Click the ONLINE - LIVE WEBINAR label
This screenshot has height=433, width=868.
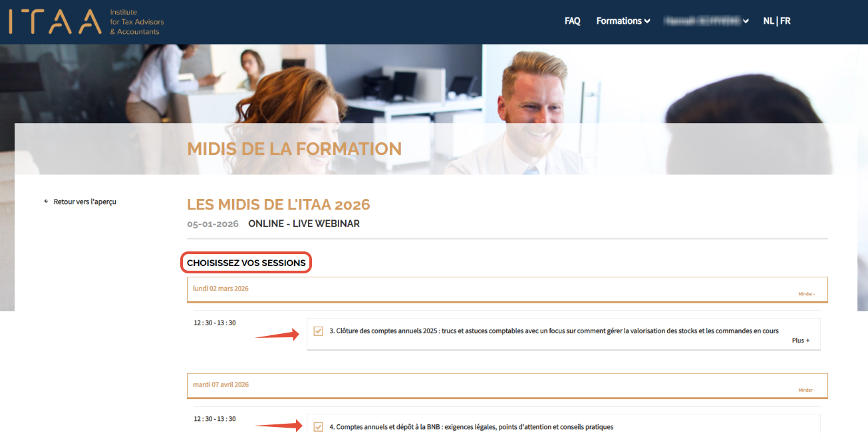(x=304, y=224)
